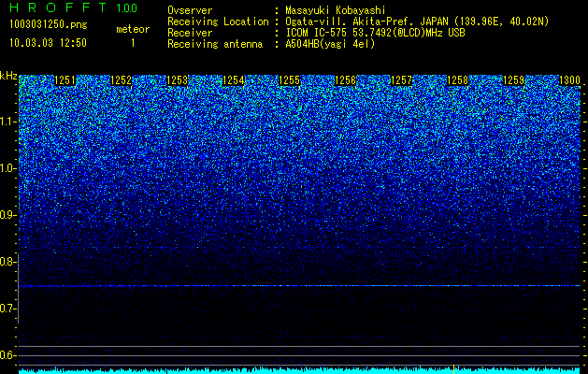
Task: Click the 1251 time marker
Action: 65,80
